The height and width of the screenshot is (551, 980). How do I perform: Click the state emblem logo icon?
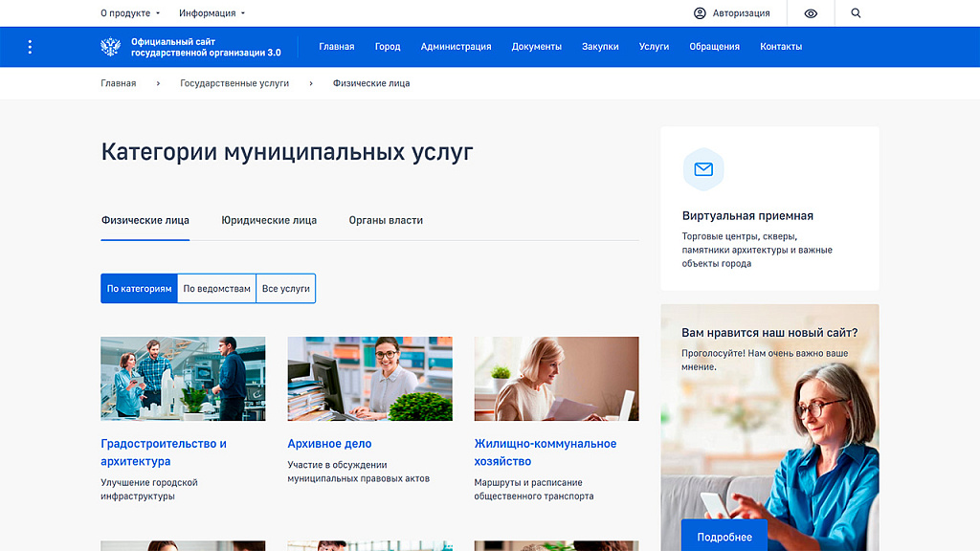click(x=110, y=47)
